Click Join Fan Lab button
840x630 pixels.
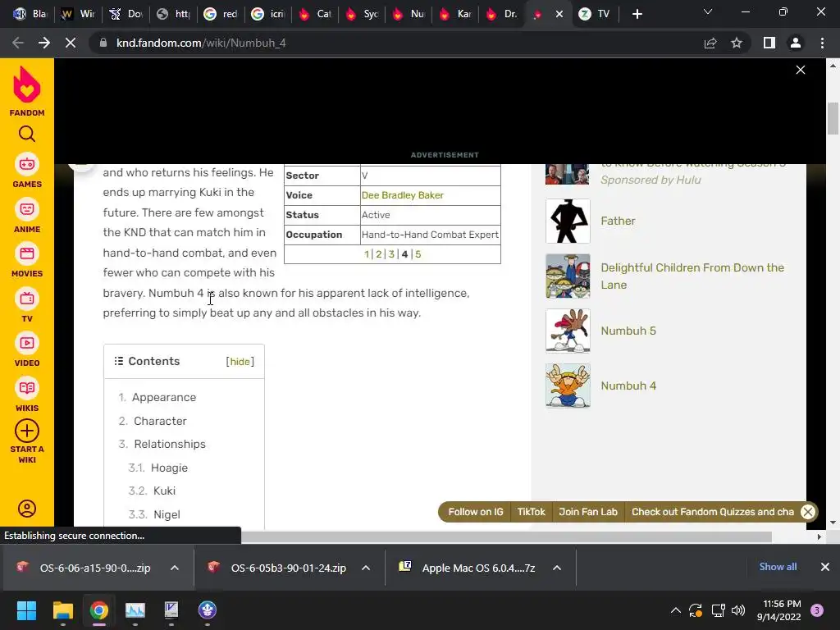[x=587, y=512]
